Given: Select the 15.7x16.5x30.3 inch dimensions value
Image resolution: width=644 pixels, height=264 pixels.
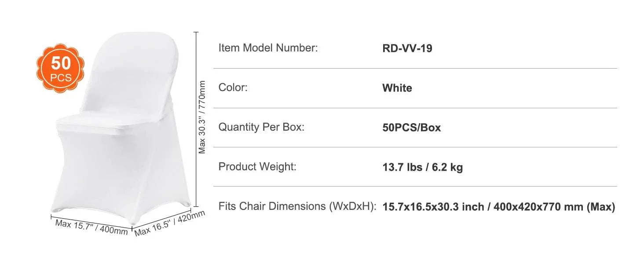Looking at the screenshot, I should coord(499,206).
